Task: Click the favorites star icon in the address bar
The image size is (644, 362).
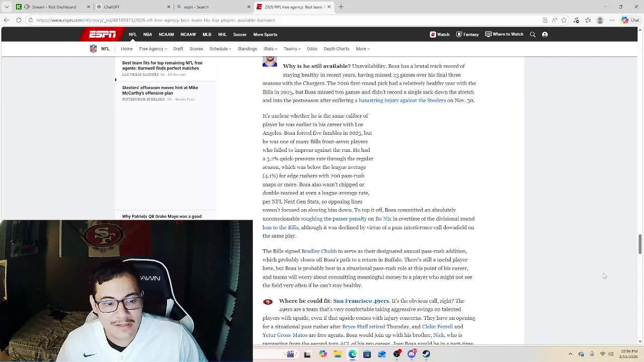Action: point(564,20)
